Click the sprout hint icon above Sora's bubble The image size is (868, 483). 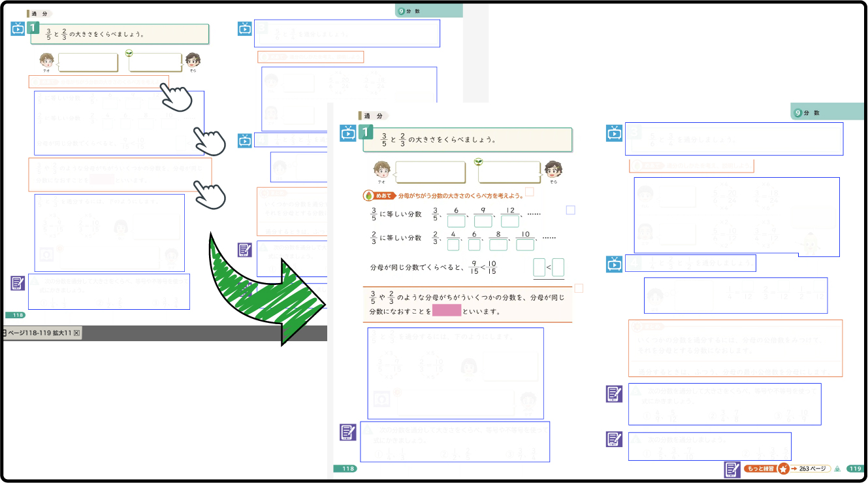(x=479, y=161)
